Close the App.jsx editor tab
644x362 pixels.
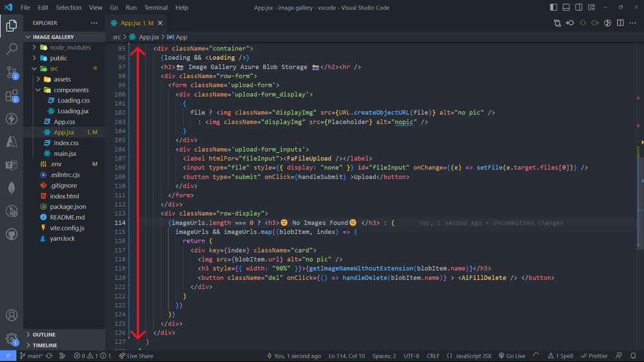(160, 23)
